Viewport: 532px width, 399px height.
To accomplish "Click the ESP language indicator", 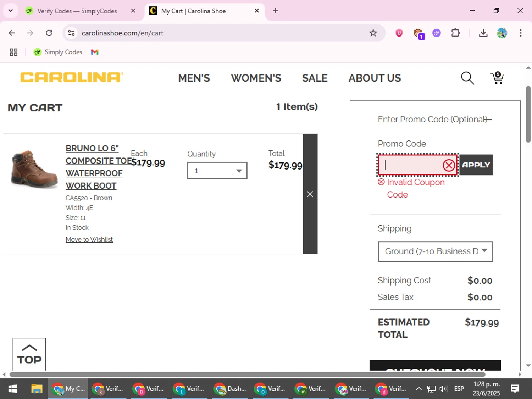I will (x=459, y=389).
